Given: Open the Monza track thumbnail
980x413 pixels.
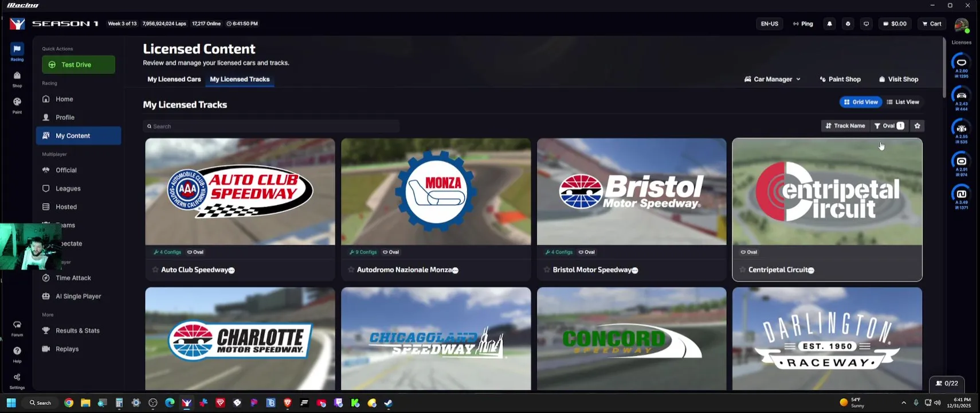Looking at the screenshot, I should (x=436, y=192).
